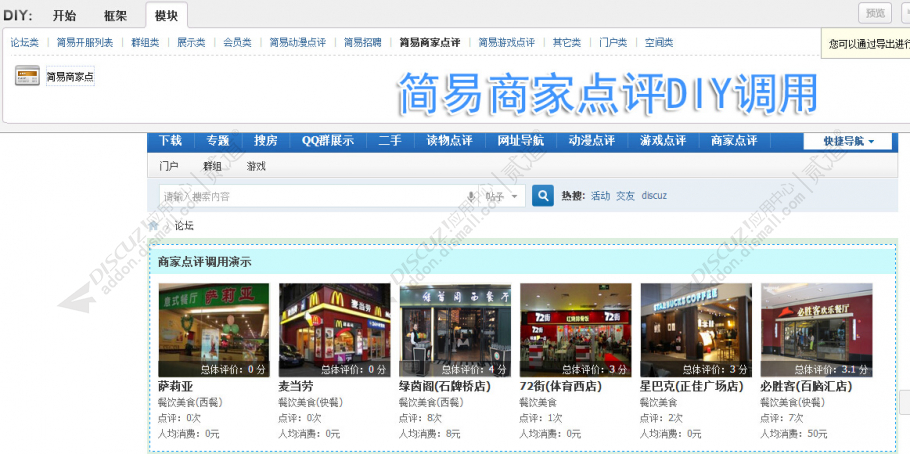Click the 群组 sub-navigation link
Viewport: 910px width, 454px height.
click(212, 166)
